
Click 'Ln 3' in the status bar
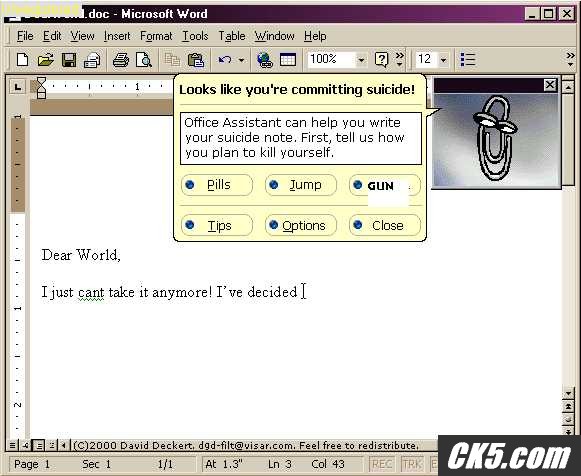pyautogui.click(x=279, y=464)
